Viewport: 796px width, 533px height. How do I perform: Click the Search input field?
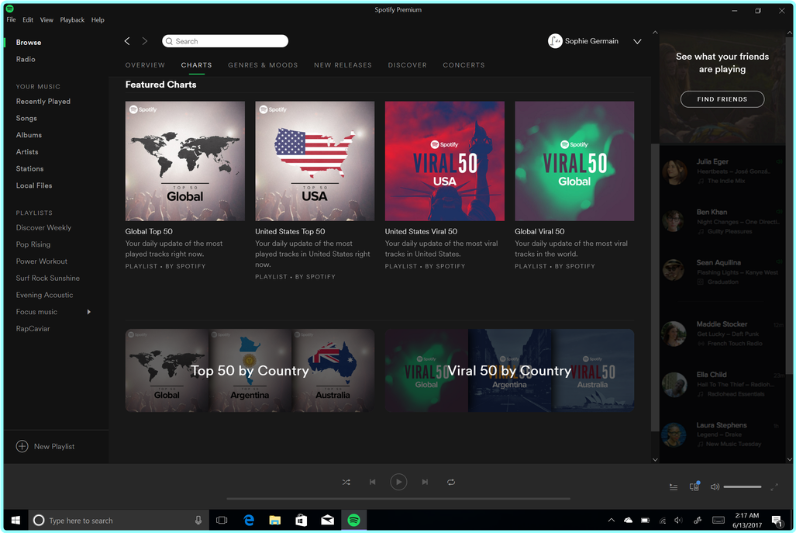(x=225, y=41)
